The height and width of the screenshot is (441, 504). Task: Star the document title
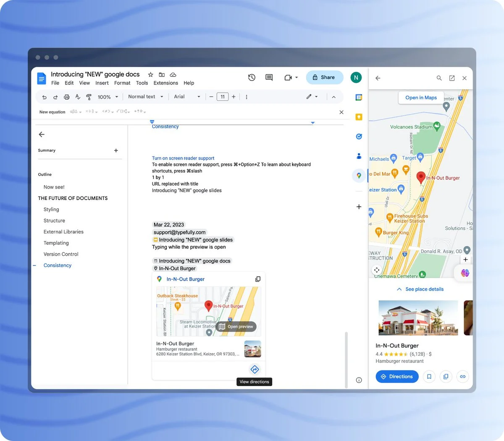point(150,74)
